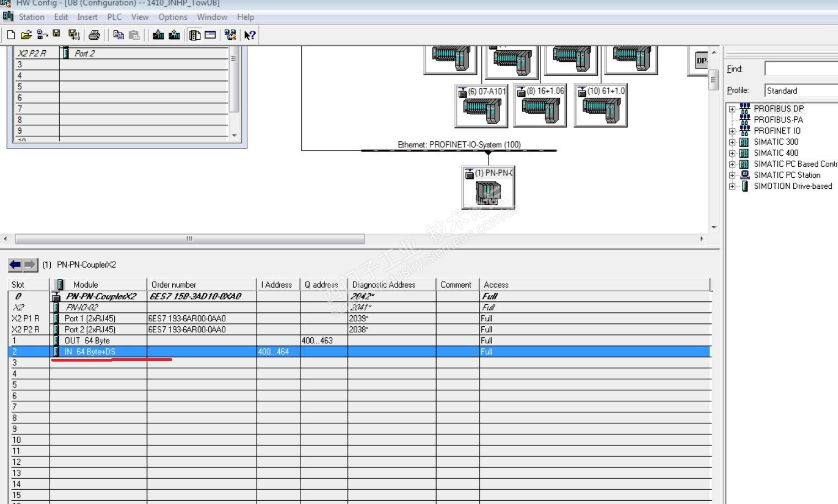The image size is (838, 504).
Task: Select the SIMATIC 300 catalog label
Action: [776, 142]
